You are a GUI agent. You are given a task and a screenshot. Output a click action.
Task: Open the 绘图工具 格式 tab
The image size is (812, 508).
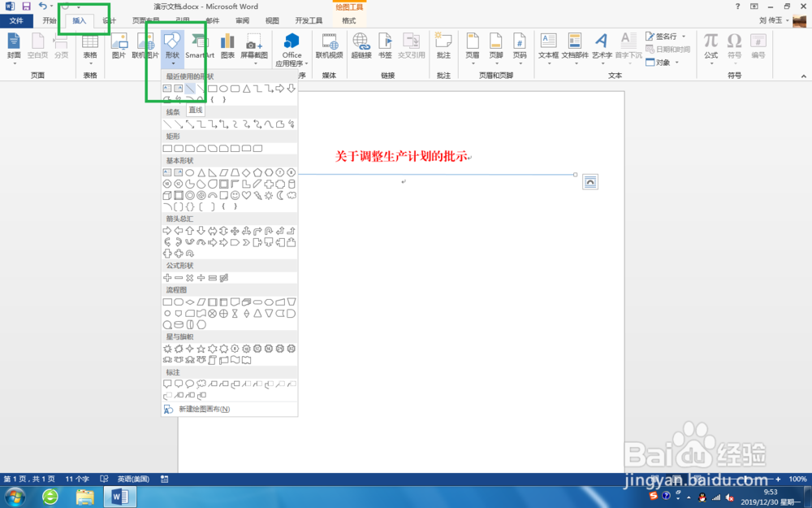click(348, 20)
